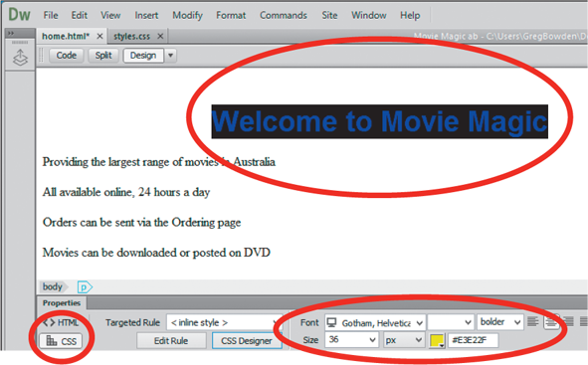
Task: Click the 'Providing the largest range' paragraph
Action: click(x=159, y=162)
